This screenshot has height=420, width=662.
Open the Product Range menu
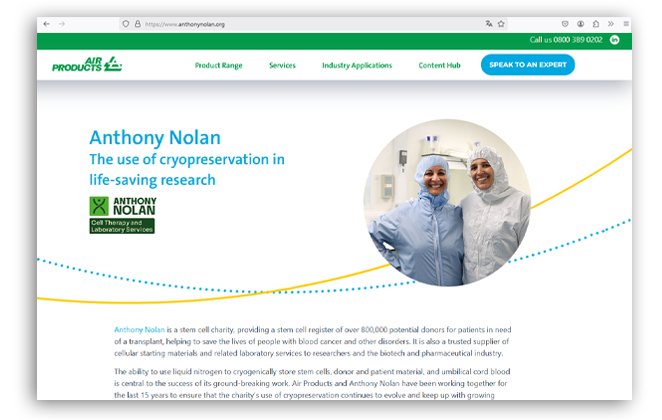tap(219, 65)
